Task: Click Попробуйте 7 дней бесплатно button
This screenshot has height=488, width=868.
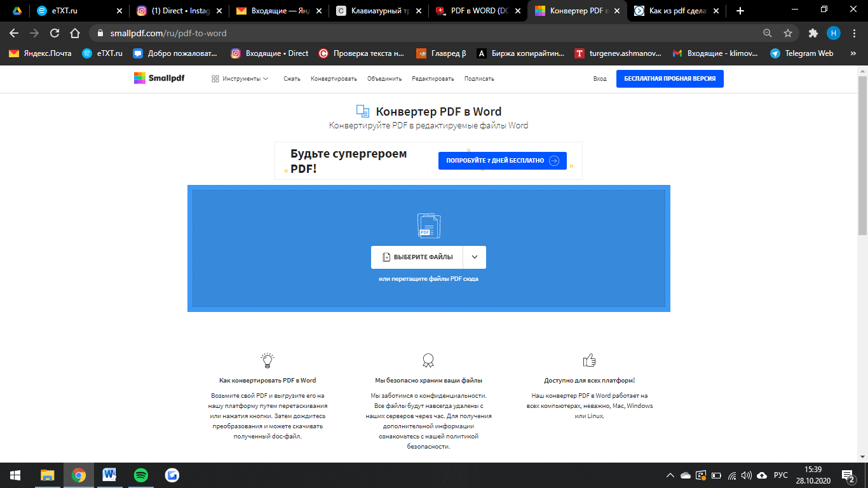Action: coord(502,161)
